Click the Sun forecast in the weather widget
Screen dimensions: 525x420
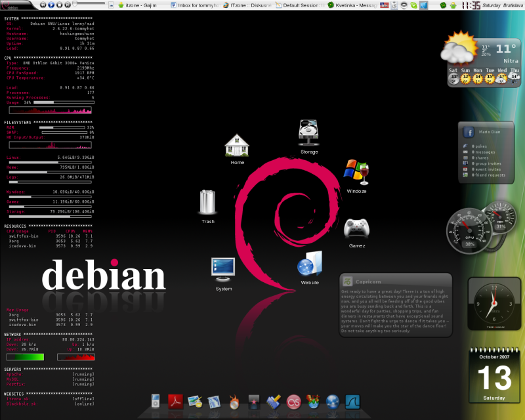[x=465, y=76]
